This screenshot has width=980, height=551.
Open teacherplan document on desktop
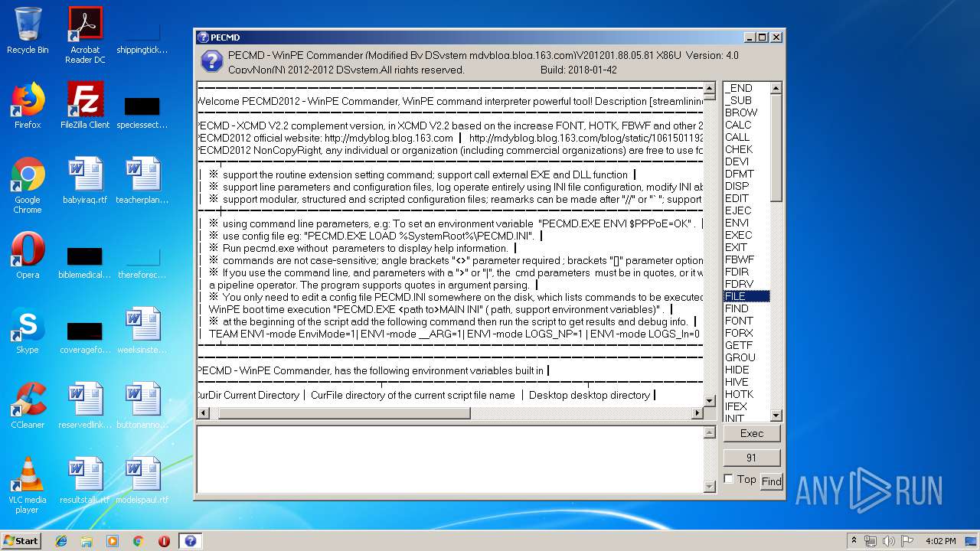[x=142, y=181]
